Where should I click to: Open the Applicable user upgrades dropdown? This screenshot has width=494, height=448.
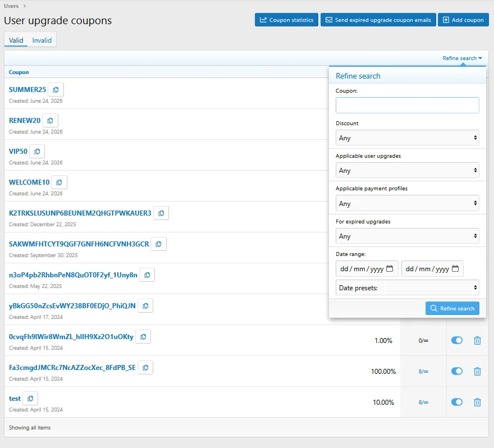408,171
